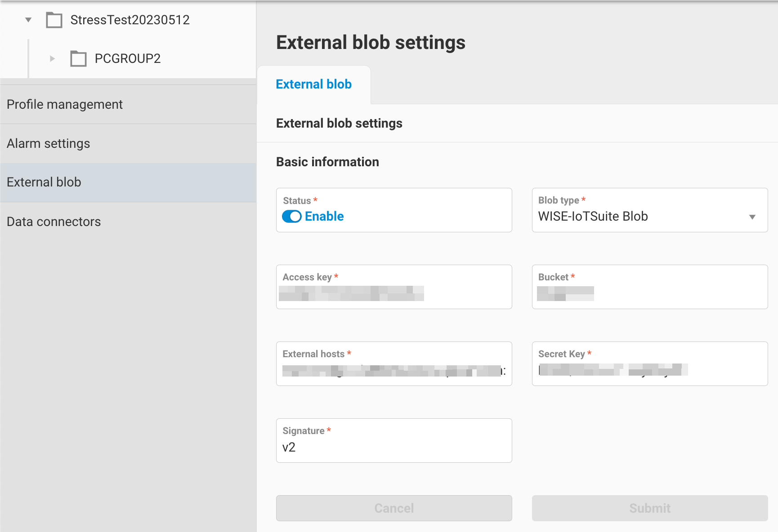Click the Signature field showing v2

click(393, 447)
